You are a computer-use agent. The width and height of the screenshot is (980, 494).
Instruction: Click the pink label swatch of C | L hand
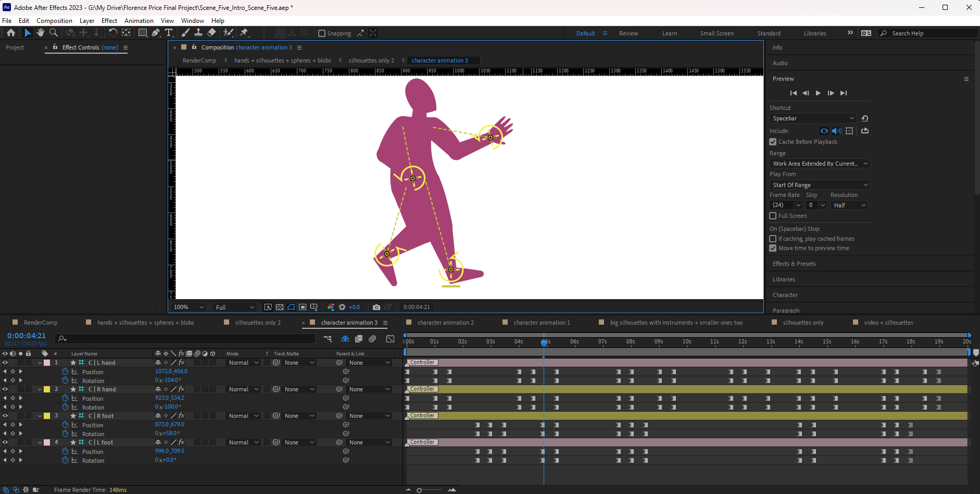tap(47, 363)
